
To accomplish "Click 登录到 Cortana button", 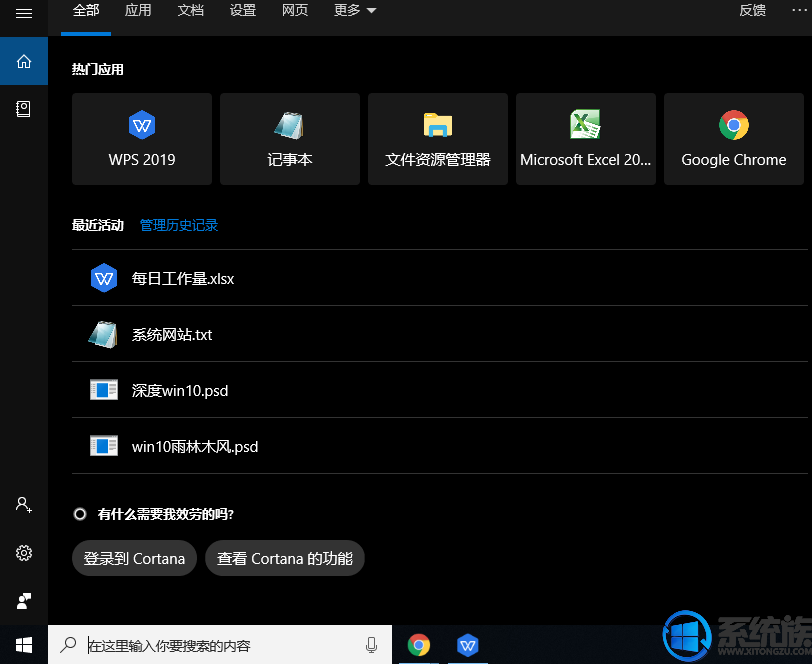I will point(134,558).
